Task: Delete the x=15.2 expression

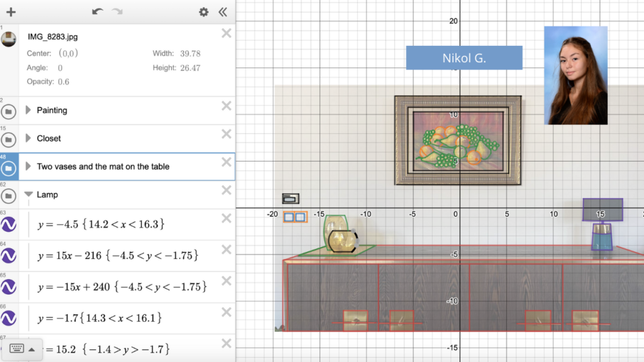Action: [x=226, y=344]
